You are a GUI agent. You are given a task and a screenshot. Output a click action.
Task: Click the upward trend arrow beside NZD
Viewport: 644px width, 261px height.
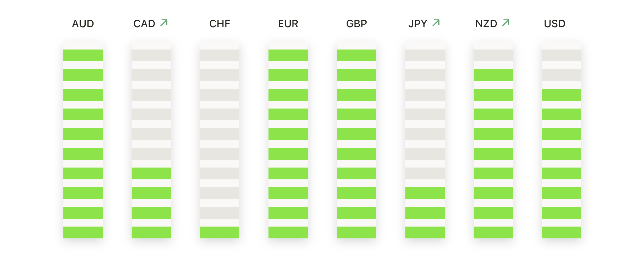click(x=506, y=23)
